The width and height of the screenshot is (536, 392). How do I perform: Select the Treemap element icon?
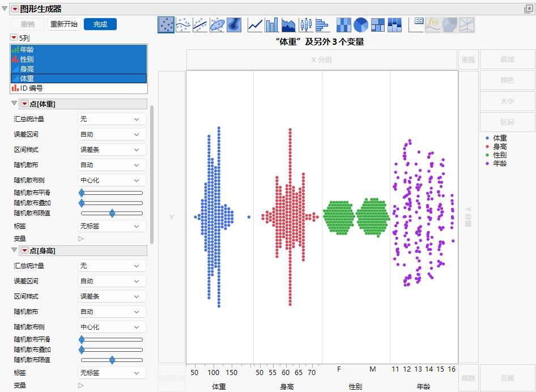(x=378, y=25)
